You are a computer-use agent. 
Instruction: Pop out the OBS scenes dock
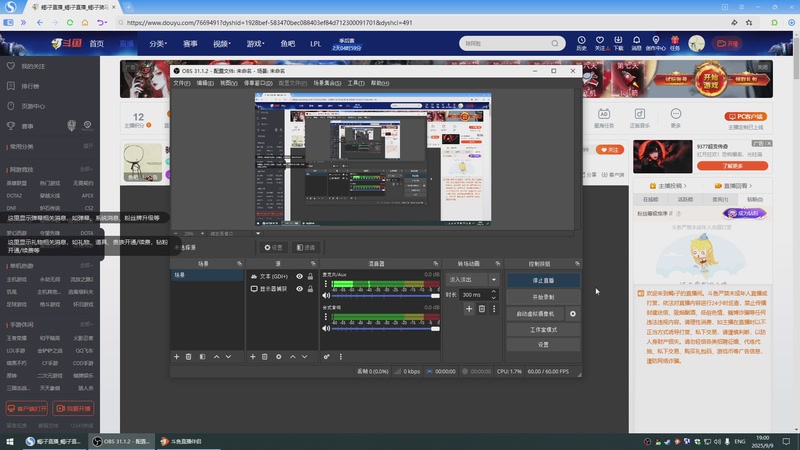[x=239, y=264]
